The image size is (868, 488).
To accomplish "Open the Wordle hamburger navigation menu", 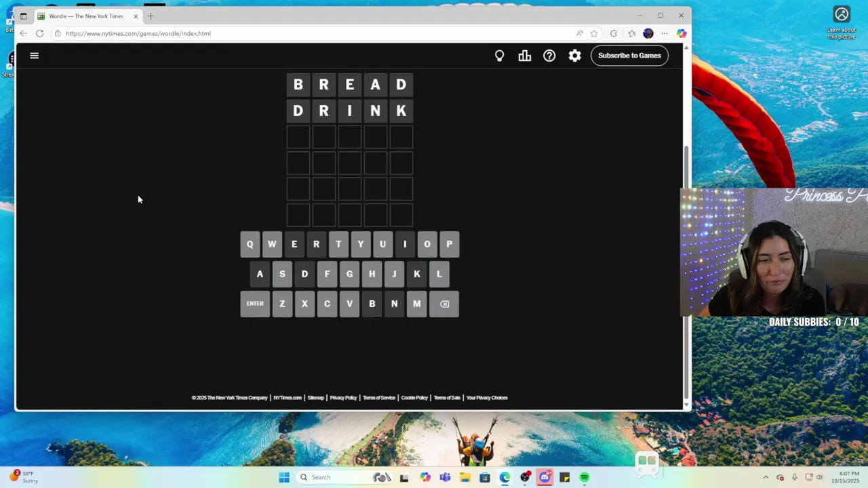I will [x=35, y=56].
